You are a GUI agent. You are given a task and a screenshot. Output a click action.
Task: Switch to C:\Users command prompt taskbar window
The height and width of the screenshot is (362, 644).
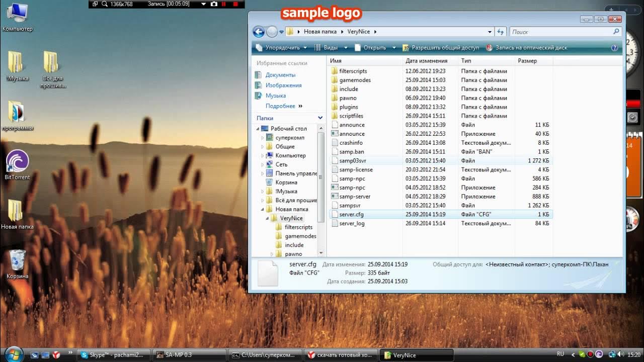coord(265,355)
